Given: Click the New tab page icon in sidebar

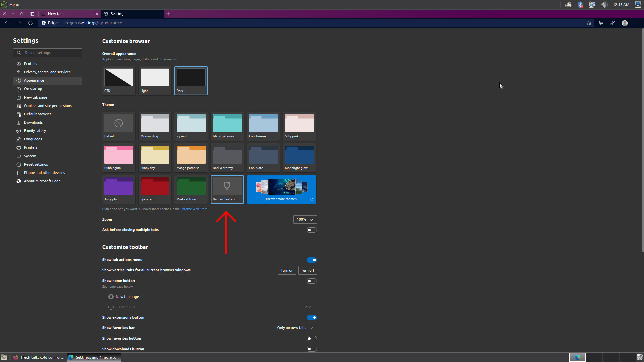Looking at the screenshot, I should coord(19,97).
